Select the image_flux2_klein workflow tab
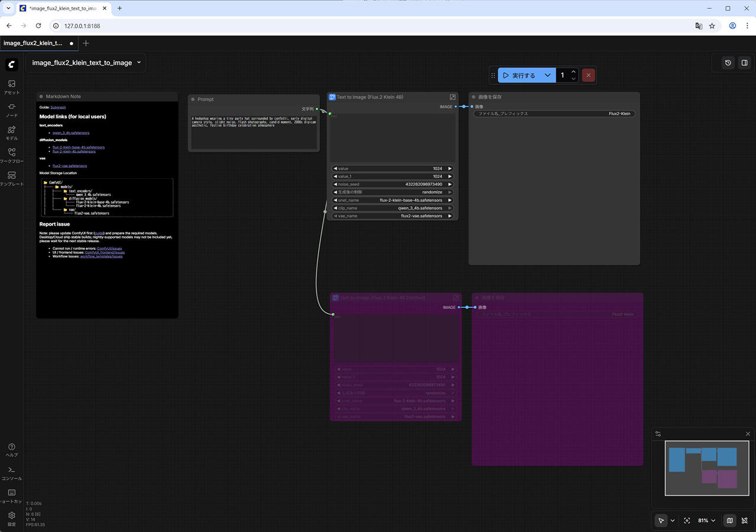 click(33, 43)
